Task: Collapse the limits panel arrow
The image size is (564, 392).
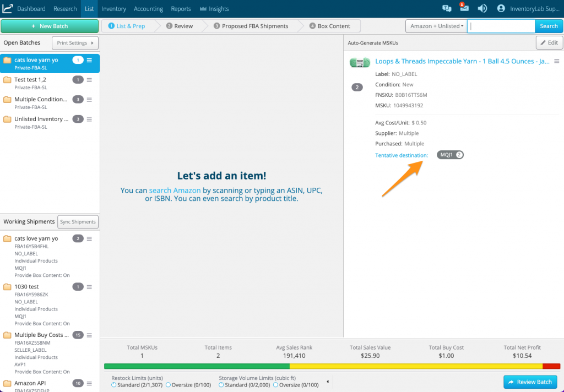Action: (x=327, y=382)
